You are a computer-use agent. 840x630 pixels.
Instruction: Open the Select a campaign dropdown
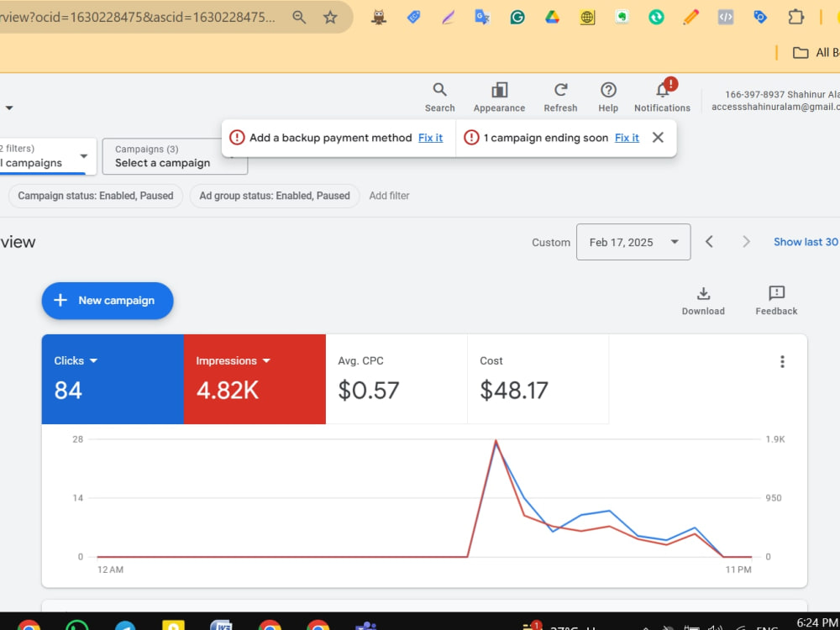176,156
